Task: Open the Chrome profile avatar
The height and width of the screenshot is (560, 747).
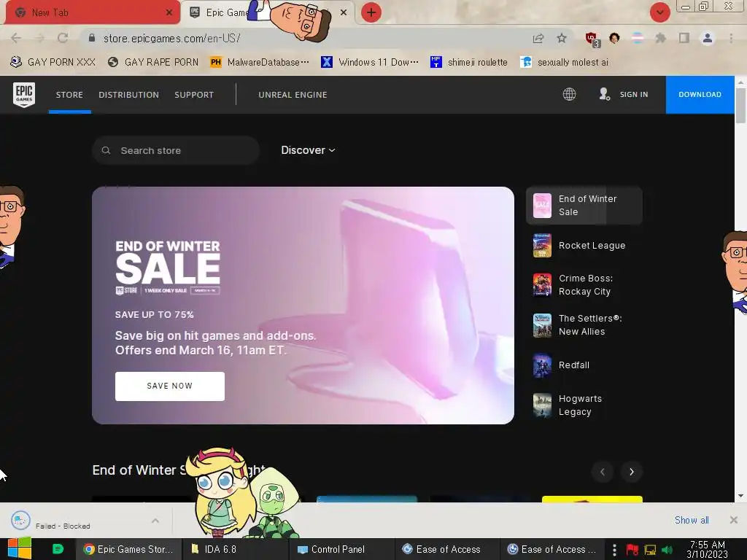Action: [x=708, y=38]
